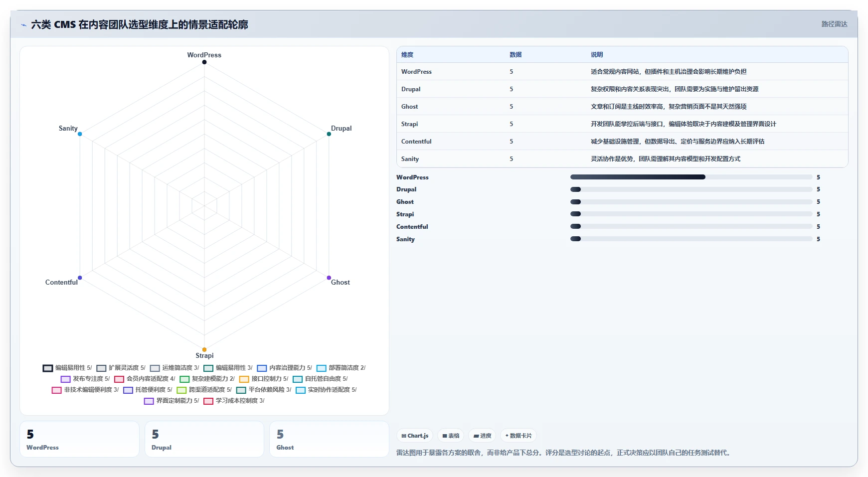Click the color swatch for 实时协作适配度 5/
Viewport: 868px width, 477px height.
tap(301, 390)
